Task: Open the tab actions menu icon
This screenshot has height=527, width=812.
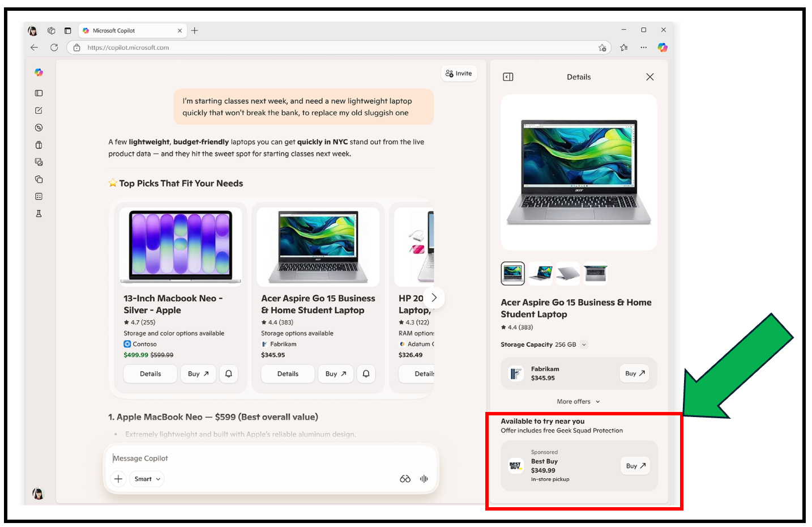Action: click(x=67, y=31)
